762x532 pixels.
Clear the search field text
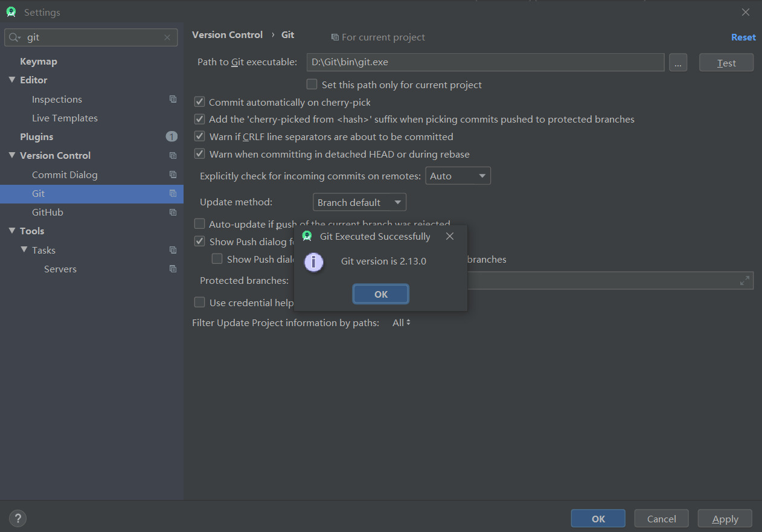point(167,37)
